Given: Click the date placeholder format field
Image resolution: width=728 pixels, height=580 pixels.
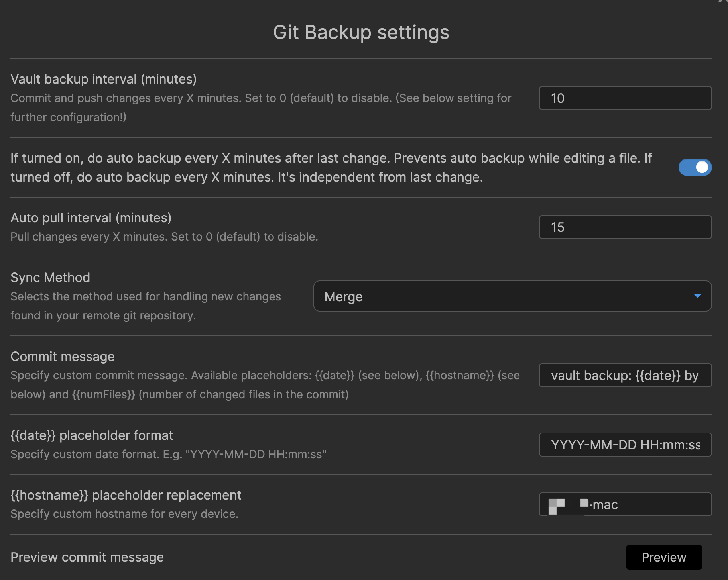Looking at the screenshot, I should tap(625, 445).
